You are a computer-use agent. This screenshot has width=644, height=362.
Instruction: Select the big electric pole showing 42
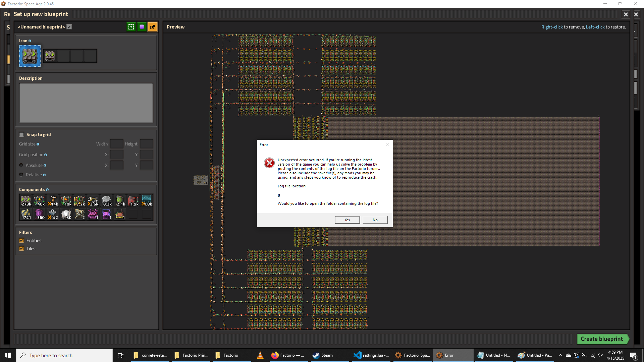(53, 214)
